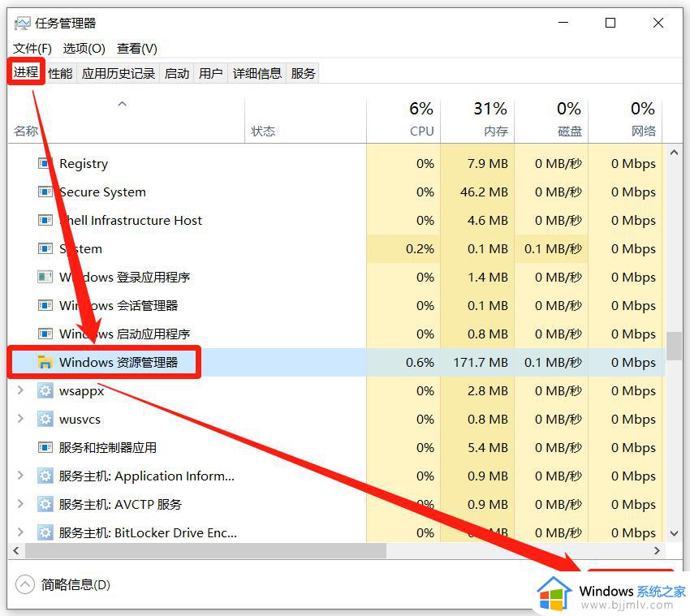Open the 选项(O) menu
The image size is (690, 616).
pyautogui.click(x=84, y=49)
